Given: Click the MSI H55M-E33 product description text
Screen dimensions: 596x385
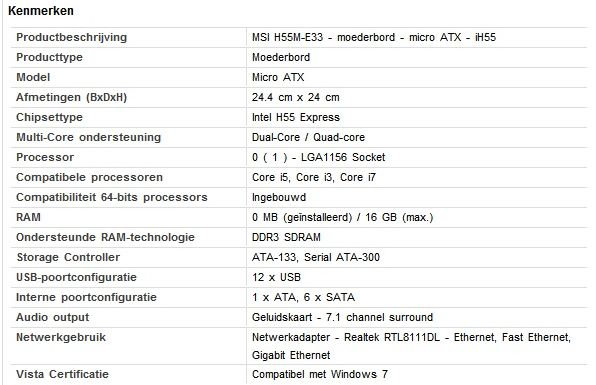Looking at the screenshot, I should point(374,37).
